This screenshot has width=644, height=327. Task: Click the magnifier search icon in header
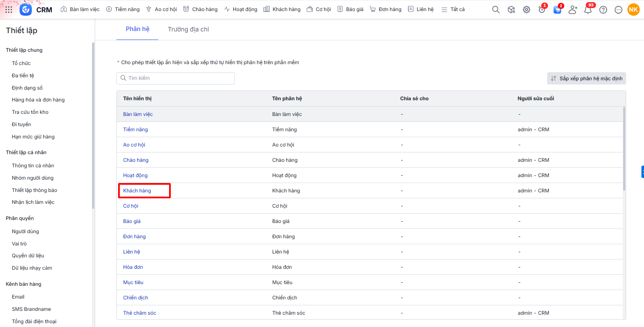[496, 9]
